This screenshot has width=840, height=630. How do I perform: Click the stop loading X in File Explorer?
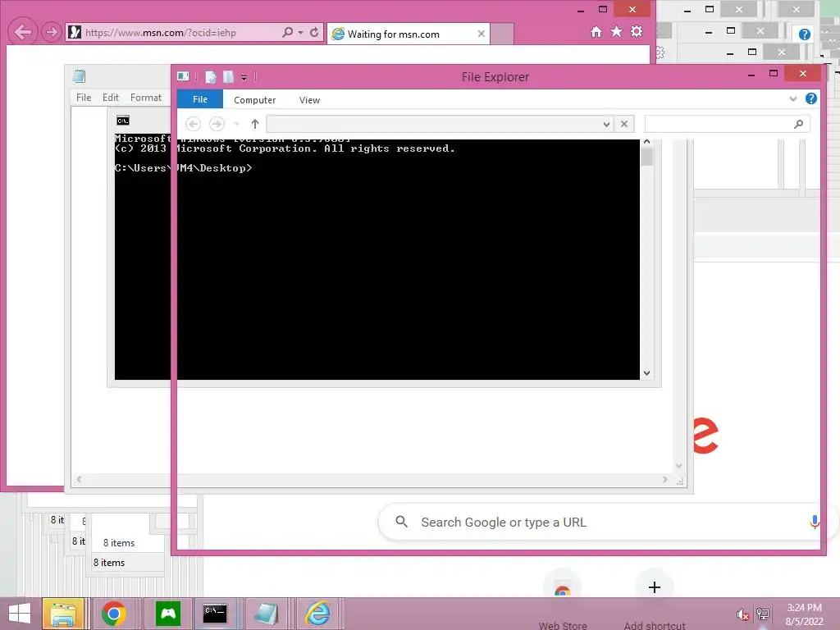click(x=624, y=124)
